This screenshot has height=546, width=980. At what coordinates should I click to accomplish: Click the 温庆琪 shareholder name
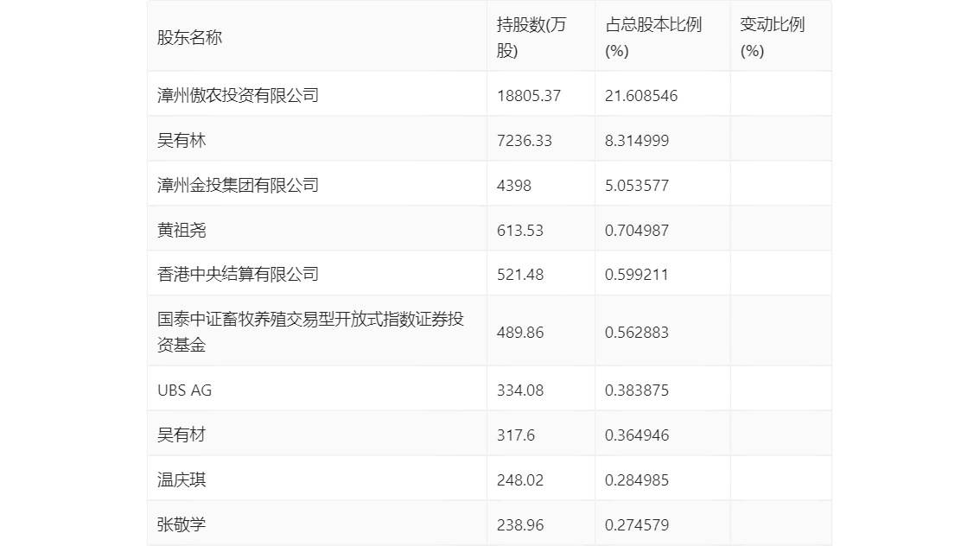click(181, 479)
